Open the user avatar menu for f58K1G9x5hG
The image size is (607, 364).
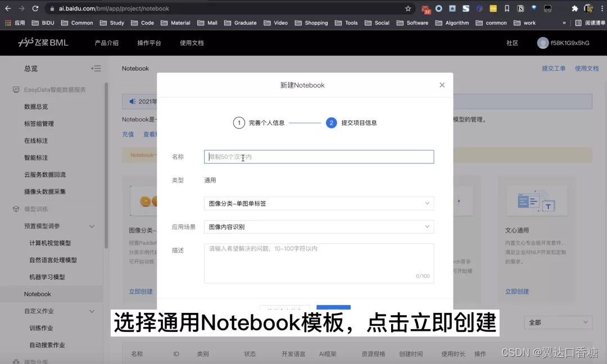pyautogui.click(x=542, y=43)
